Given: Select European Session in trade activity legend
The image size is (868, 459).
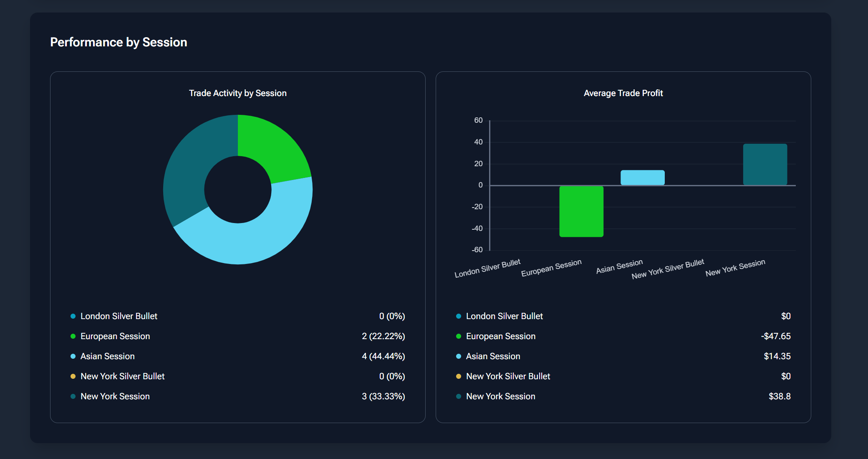Looking at the screenshot, I should tap(115, 336).
